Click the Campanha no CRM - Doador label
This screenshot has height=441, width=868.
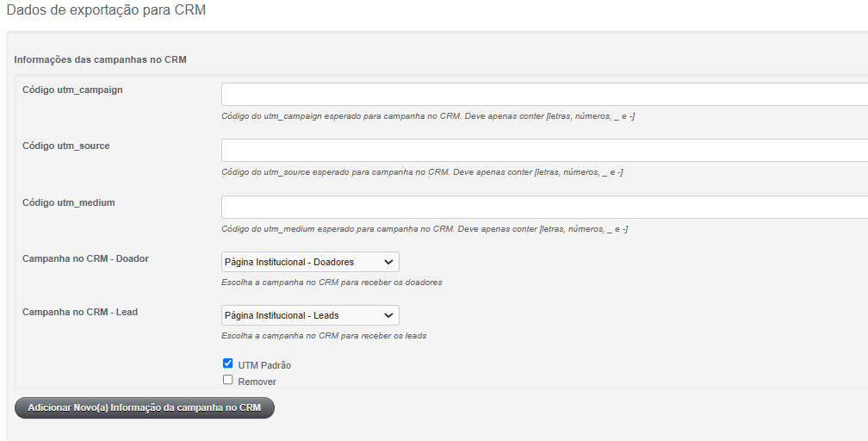(85, 258)
